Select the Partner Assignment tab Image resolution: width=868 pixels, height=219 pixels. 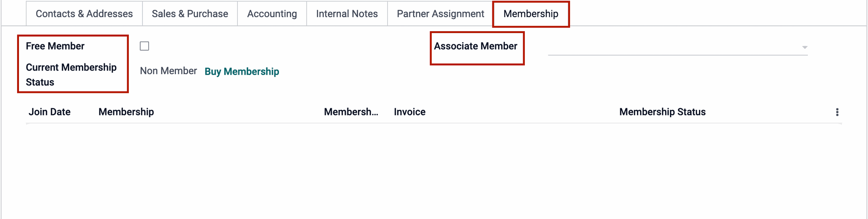(440, 14)
